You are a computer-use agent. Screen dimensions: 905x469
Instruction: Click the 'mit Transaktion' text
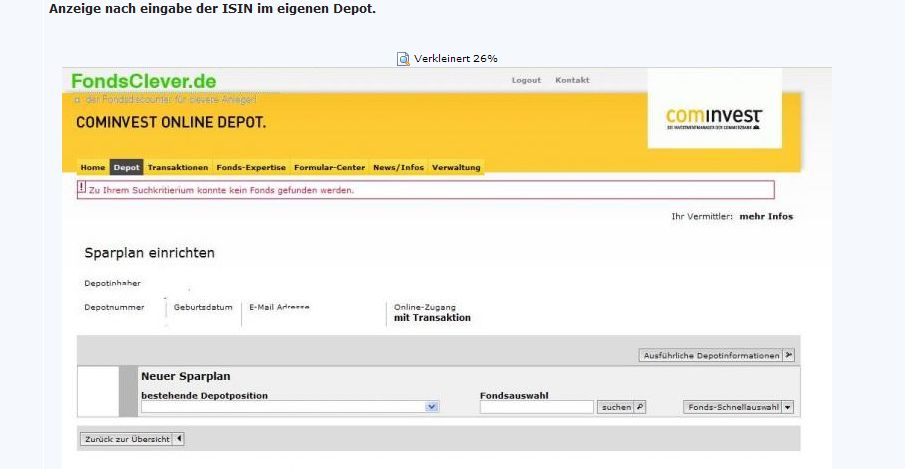click(432, 318)
